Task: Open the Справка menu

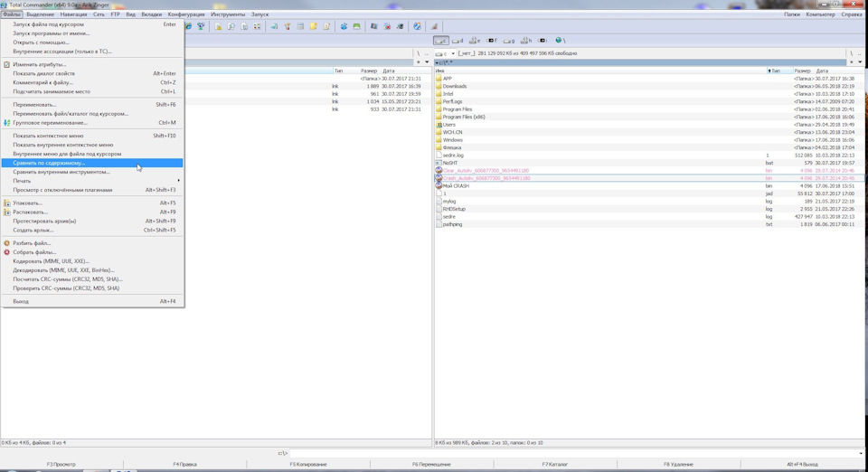Action: click(852, 14)
